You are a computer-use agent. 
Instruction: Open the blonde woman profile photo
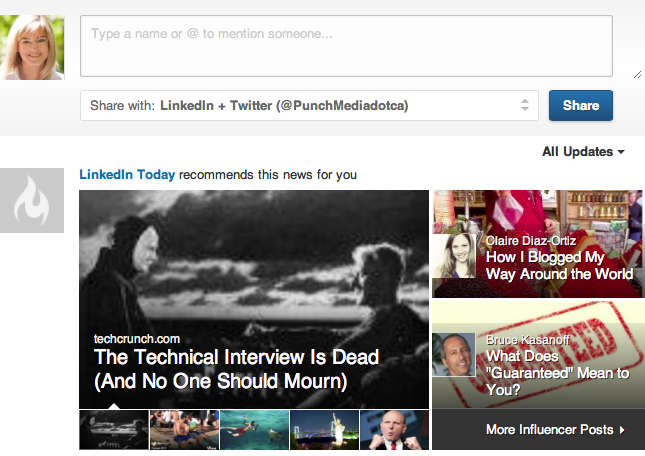point(32,47)
